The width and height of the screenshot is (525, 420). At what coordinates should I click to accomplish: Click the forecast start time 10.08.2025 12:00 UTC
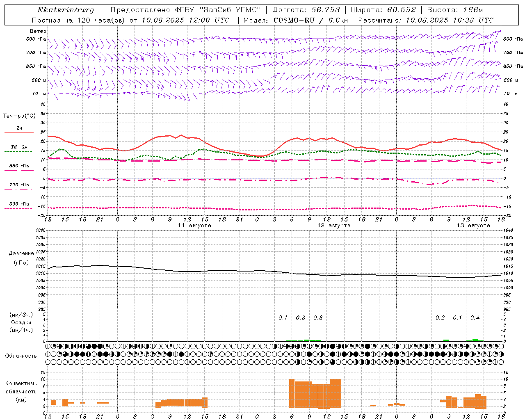pos(185,20)
